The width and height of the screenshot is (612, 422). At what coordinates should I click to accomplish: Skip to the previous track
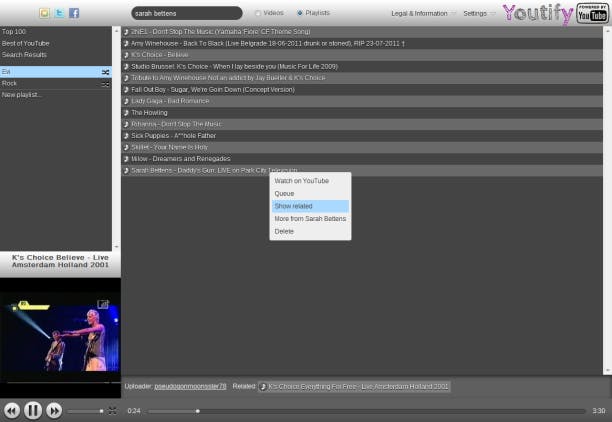tap(12, 411)
